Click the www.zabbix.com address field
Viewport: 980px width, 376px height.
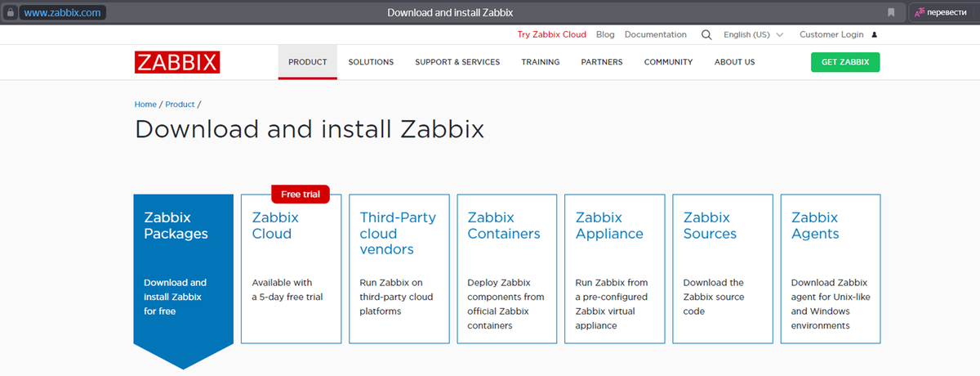click(x=65, y=12)
